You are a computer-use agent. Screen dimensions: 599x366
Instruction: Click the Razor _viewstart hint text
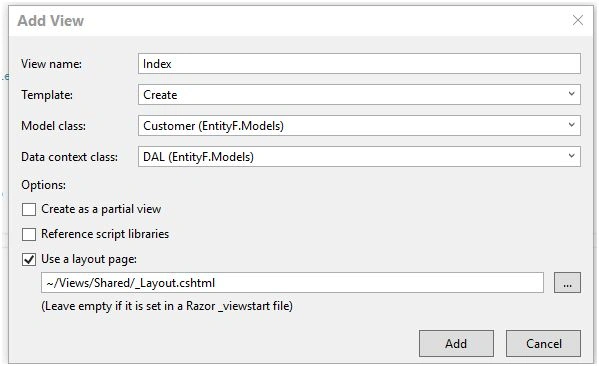click(167, 306)
